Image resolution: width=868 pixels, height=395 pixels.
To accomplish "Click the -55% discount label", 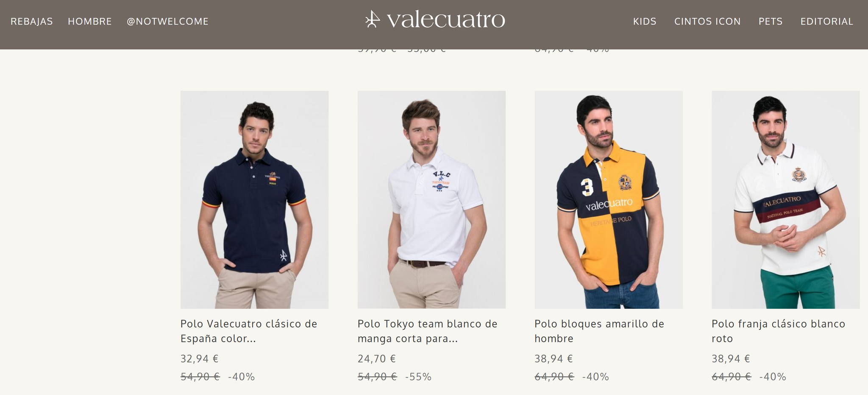I will coord(418,377).
